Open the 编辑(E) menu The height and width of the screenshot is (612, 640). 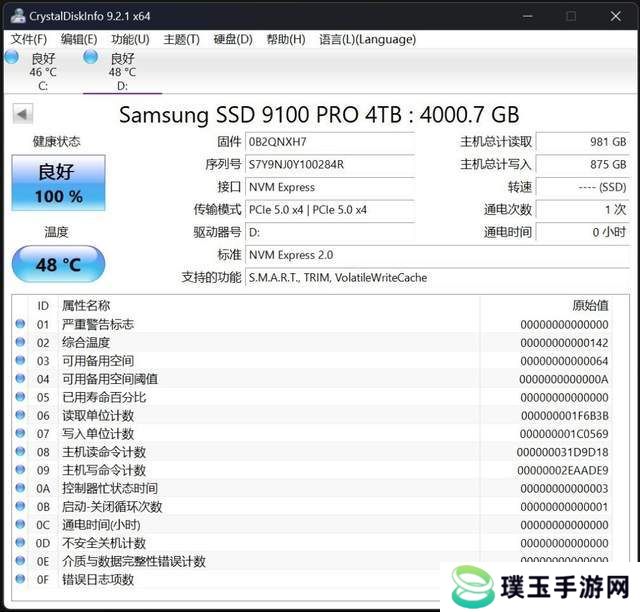pos(79,40)
